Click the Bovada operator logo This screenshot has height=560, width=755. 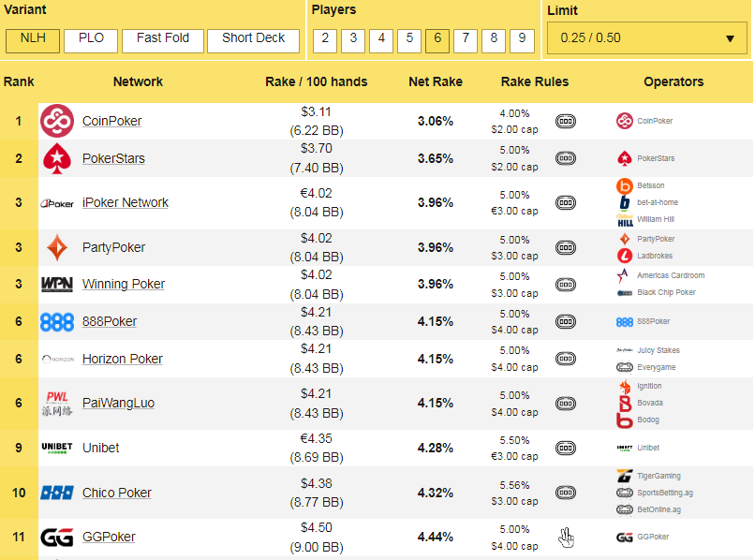(625, 403)
